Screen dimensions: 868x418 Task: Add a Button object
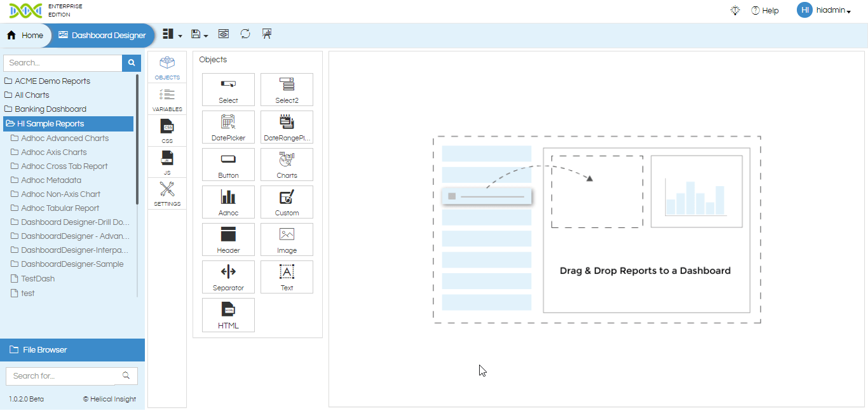tap(228, 165)
